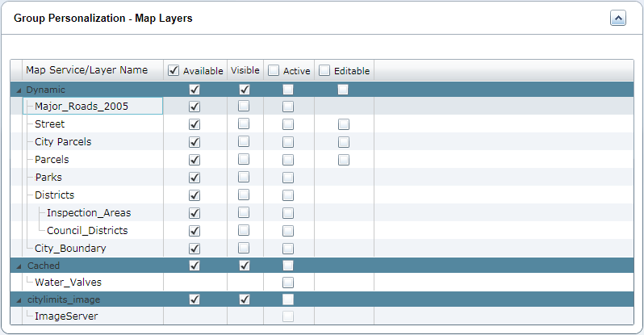Click the ImageServer layer name
Image resolution: width=644 pixels, height=335 pixels.
[x=66, y=316]
